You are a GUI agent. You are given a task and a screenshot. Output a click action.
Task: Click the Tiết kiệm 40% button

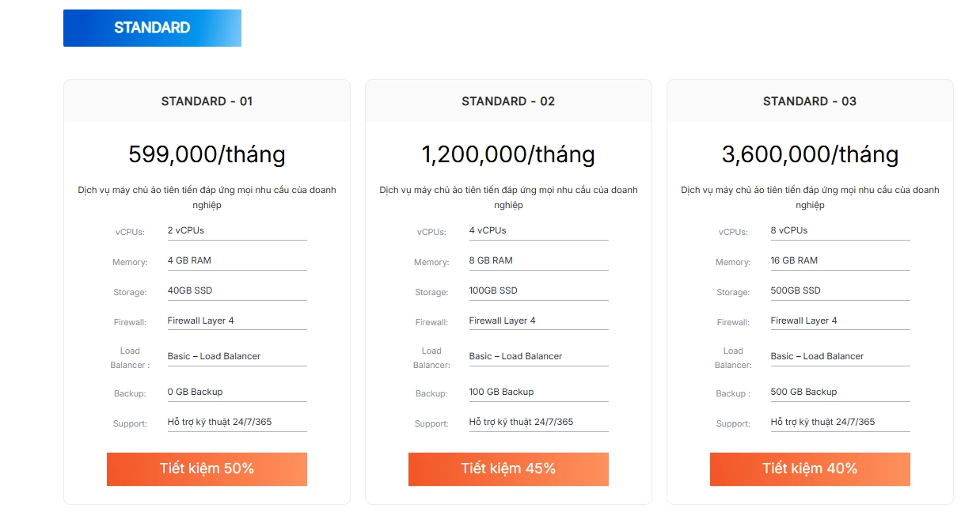(810, 469)
